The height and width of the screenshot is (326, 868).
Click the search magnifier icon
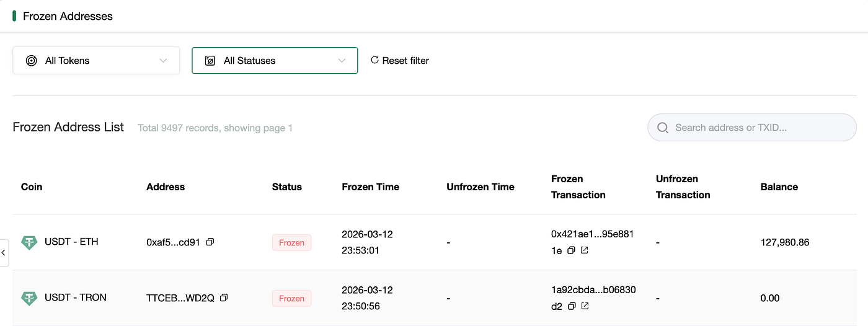[x=662, y=128]
